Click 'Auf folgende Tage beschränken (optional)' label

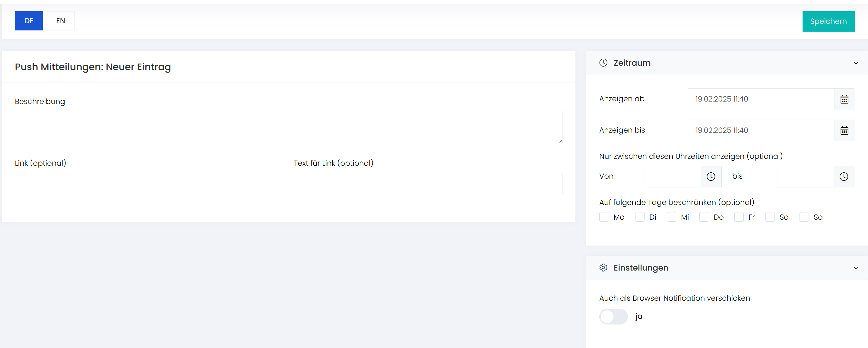pyautogui.click(x=676, y=202)
